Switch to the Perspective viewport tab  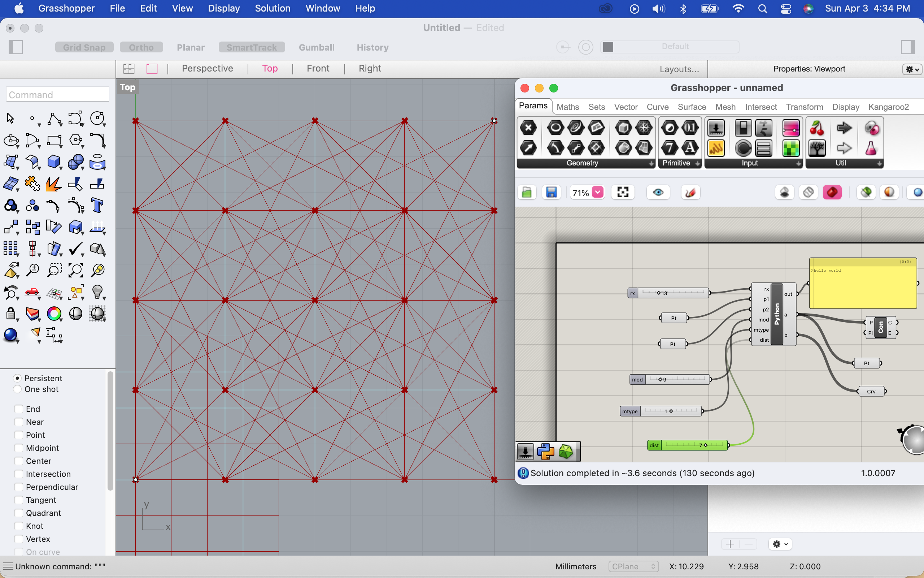coord(207,68)
